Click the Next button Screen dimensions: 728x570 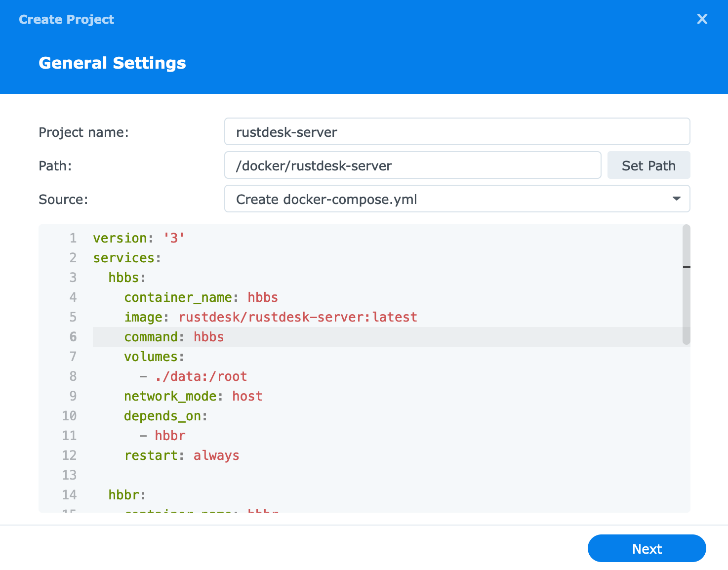click(647, 548)
